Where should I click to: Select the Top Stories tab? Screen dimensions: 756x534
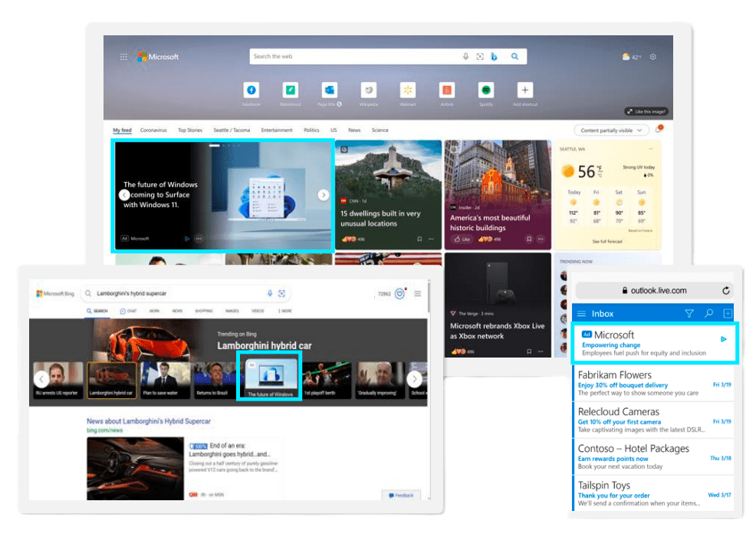(190, 130)
